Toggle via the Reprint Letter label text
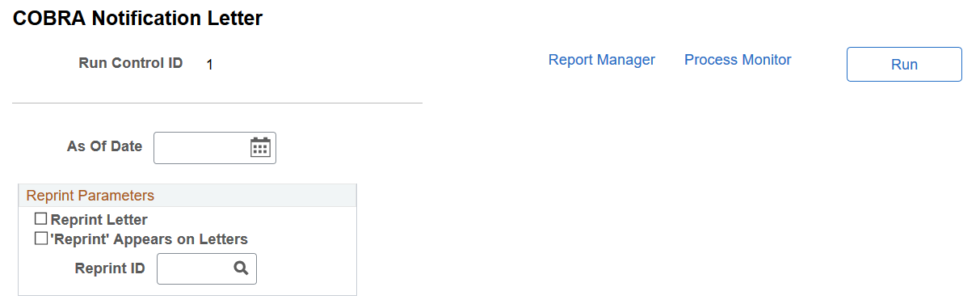Screen dimensions: 980x304 [99, 219]
